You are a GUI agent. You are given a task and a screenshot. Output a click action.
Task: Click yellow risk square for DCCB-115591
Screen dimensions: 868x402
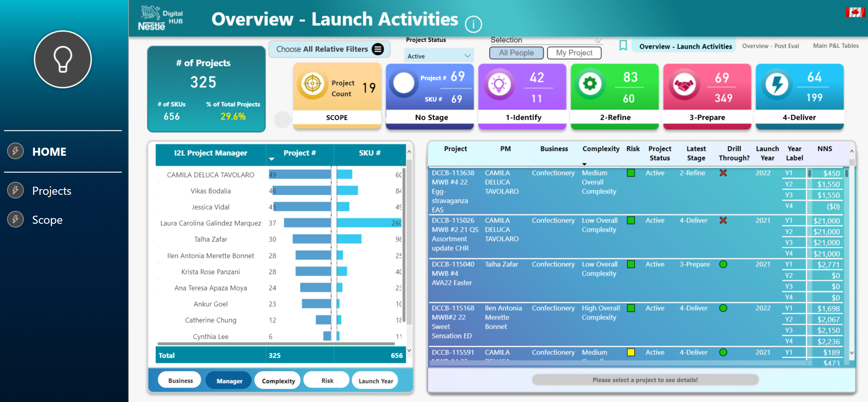coord(631,352)
